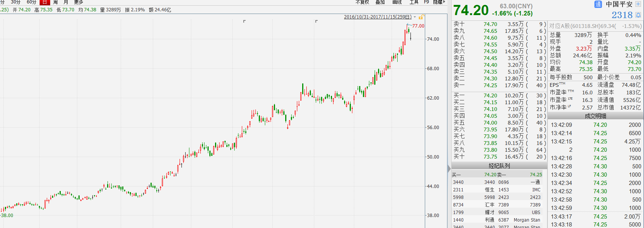
Task: Click the blue 通 badge beside 中国平安
Action: pos(598,4)
